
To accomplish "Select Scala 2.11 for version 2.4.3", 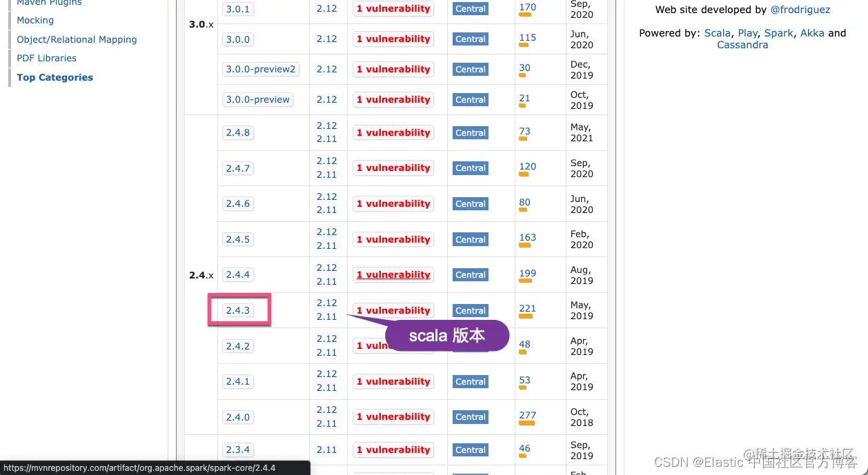I will pos(327,317).
